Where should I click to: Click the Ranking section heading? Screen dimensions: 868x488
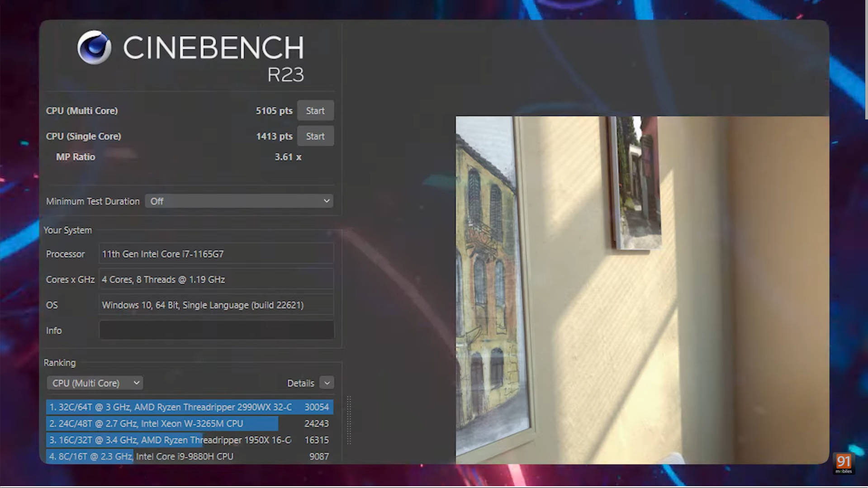[60, 363]
